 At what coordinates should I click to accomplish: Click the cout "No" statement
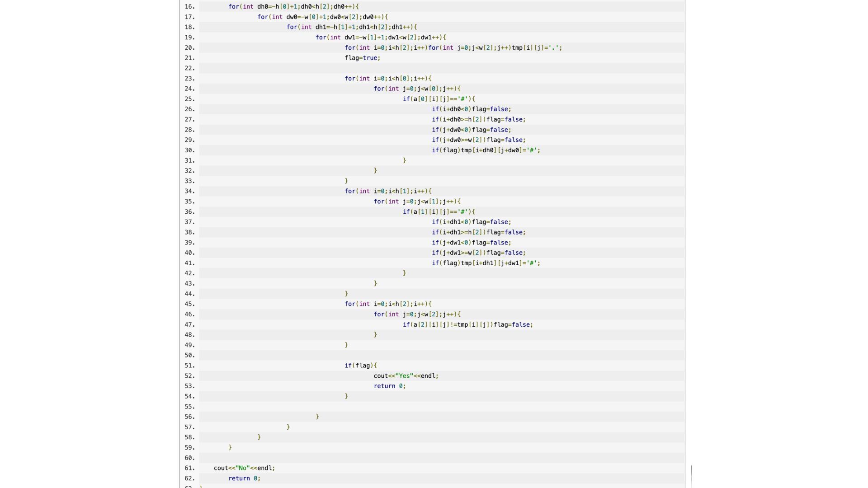click(x=244, y=468)
